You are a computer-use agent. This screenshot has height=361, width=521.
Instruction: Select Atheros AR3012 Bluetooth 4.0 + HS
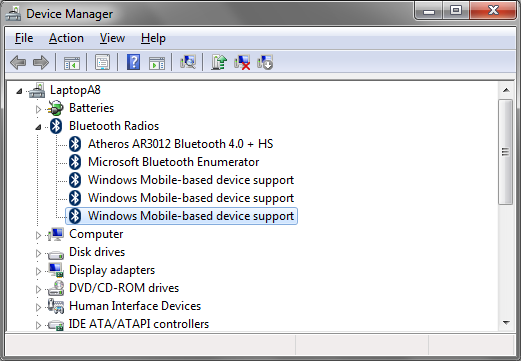[181, 144]
